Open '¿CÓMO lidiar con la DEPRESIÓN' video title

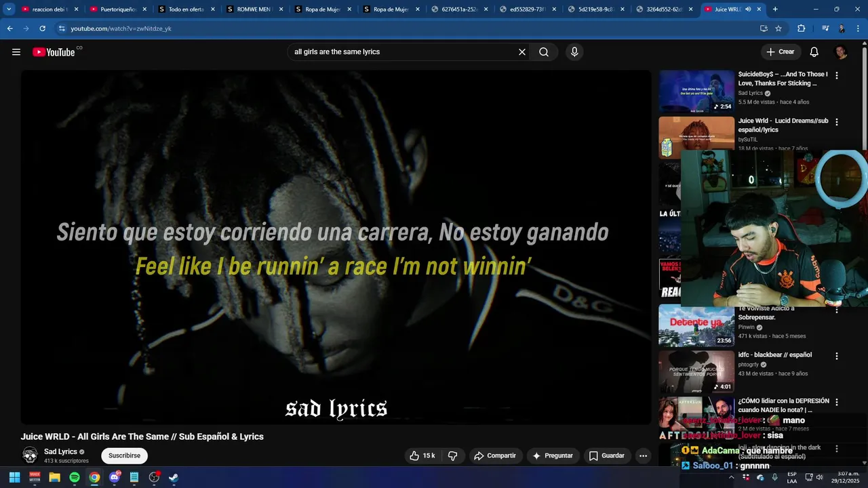click(x=783, y=405)
